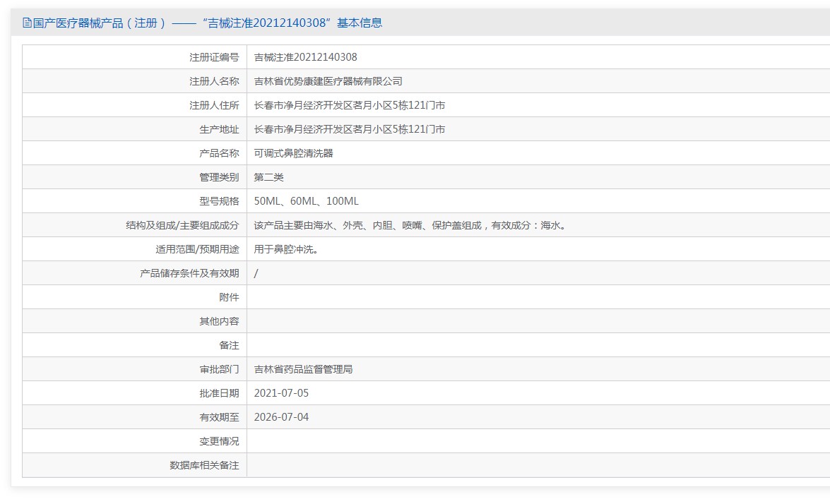Select the expiry date 2026-07-04
The image size is (830, 504).
click(281, 417)
